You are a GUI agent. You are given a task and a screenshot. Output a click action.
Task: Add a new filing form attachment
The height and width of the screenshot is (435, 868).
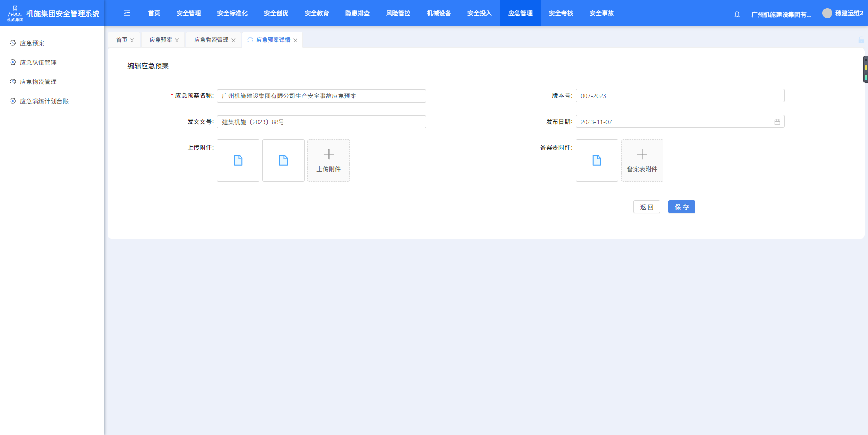point(642,160)
